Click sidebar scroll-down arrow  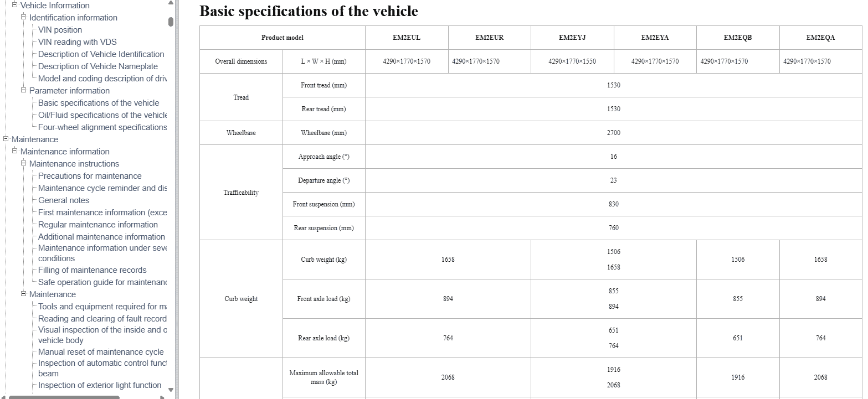[171, 390]
